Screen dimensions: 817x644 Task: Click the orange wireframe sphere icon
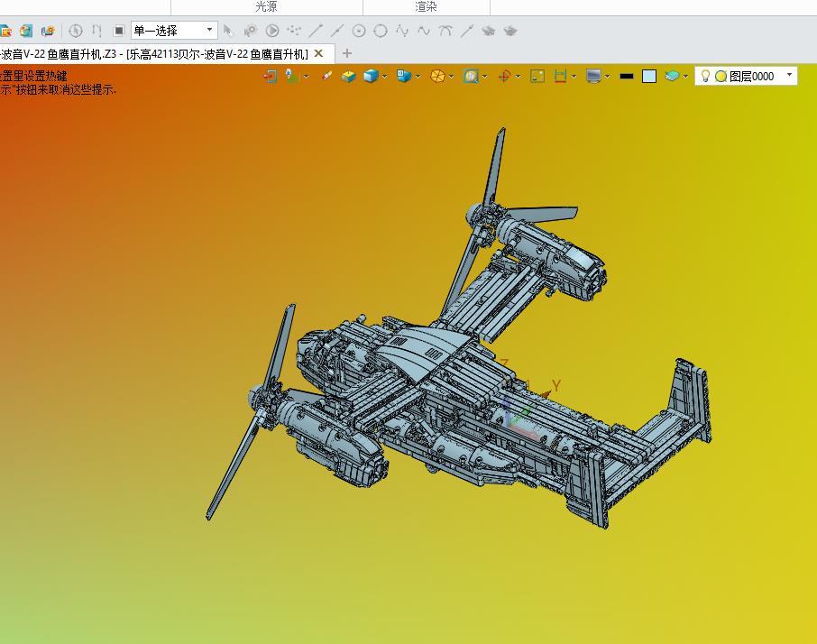coord(437,76)
